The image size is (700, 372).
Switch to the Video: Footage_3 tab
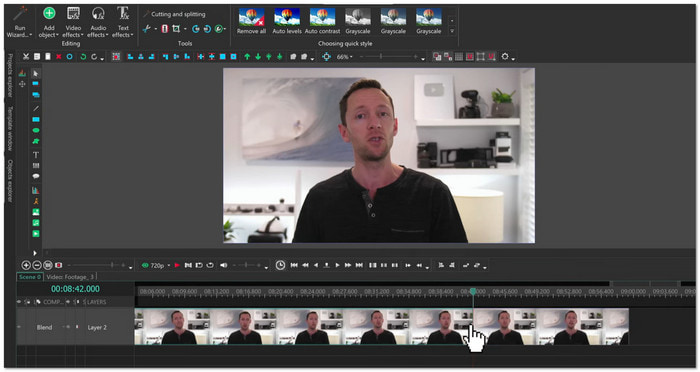click(71, 277)
